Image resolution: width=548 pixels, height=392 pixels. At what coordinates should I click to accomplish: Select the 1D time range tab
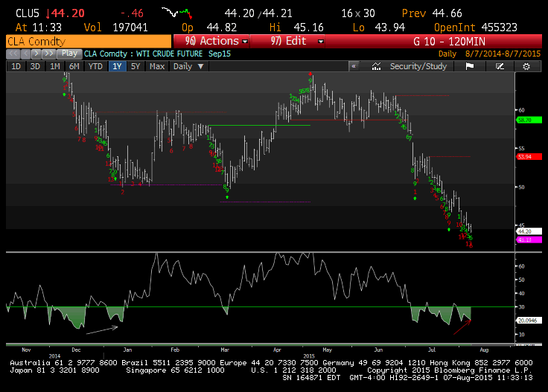click(x=16, y=66)
